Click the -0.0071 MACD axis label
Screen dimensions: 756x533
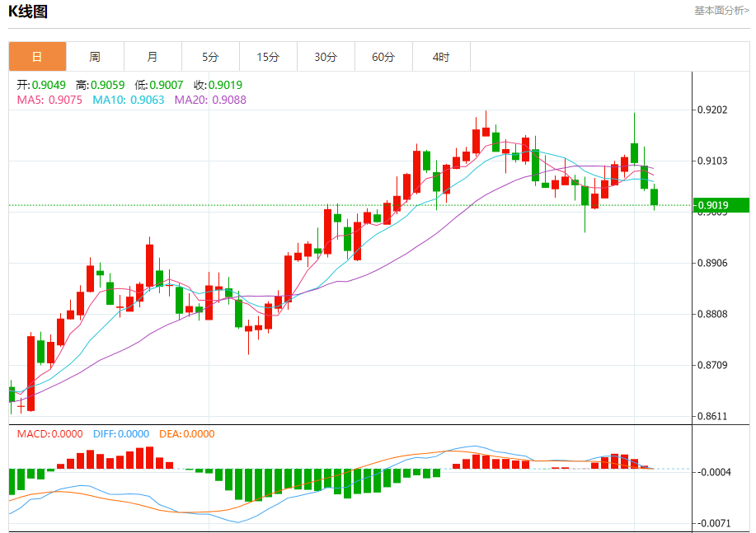pos(714,523)
